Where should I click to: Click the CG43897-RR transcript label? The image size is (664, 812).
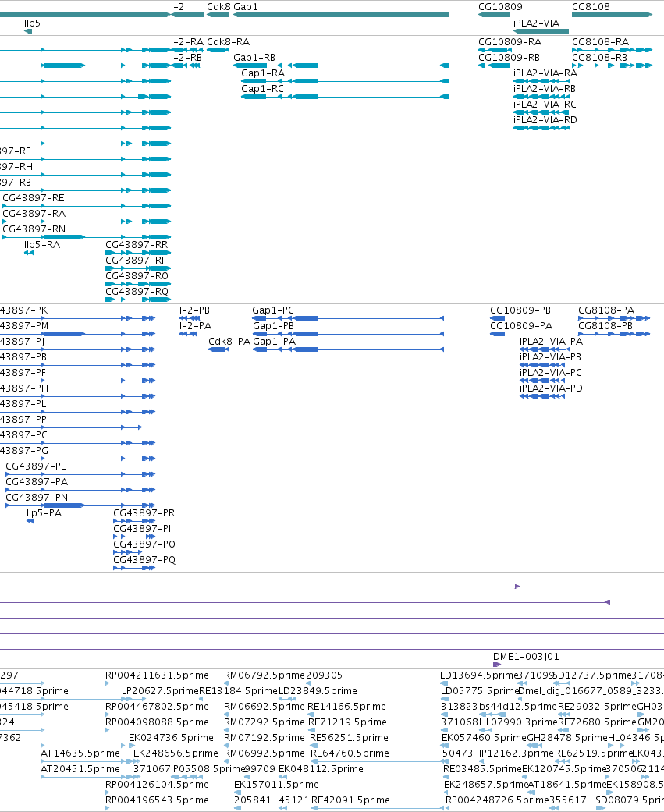tap(137, 244)
